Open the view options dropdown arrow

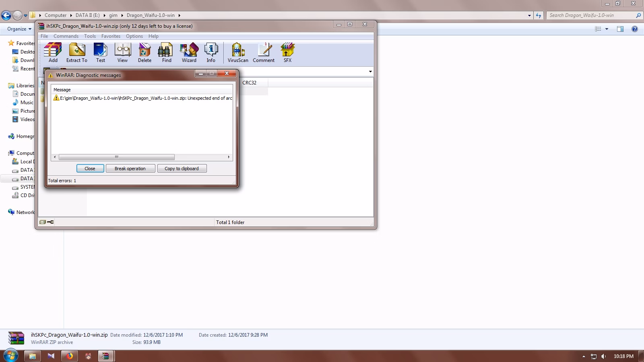pos(607,29)
